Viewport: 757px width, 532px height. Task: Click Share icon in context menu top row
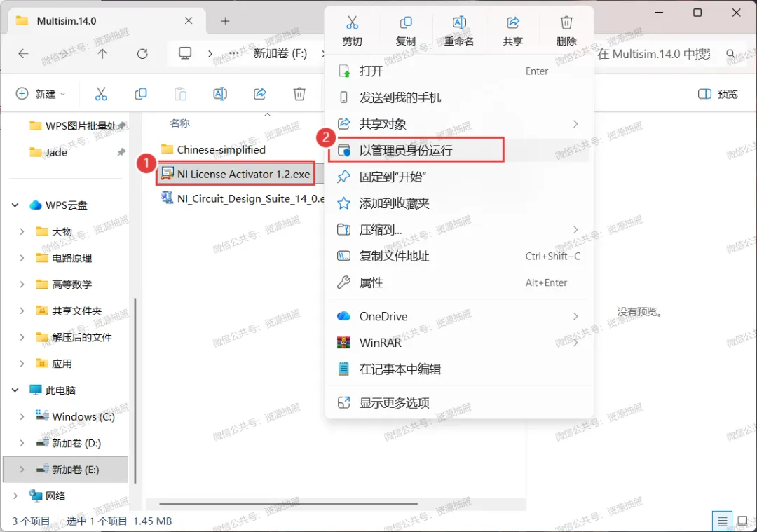(x=512, y=23)
